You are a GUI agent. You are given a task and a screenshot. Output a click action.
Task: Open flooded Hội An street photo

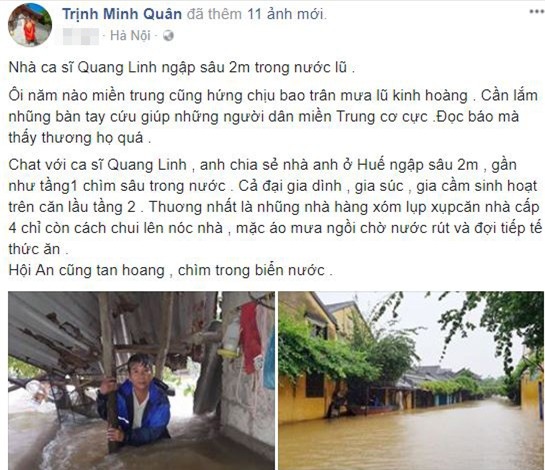pos(411,381)
